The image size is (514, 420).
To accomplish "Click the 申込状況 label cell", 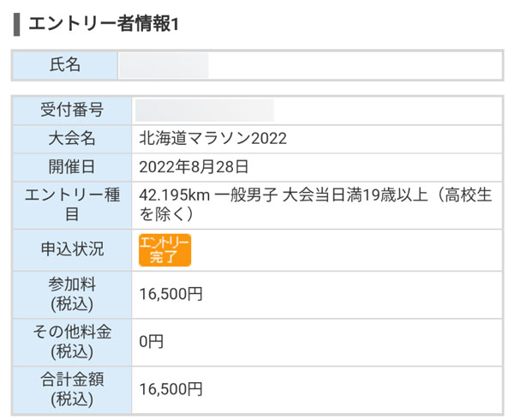I will [x=72, y=249].
